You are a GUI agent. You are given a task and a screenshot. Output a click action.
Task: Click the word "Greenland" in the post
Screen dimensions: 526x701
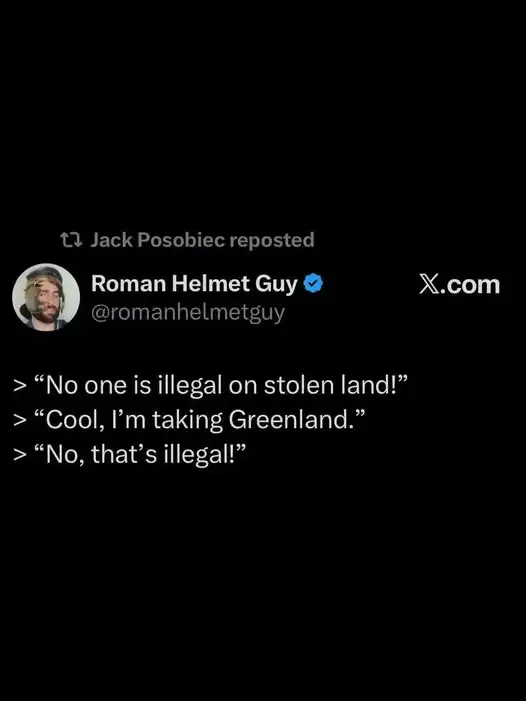[x=286, y=419]
